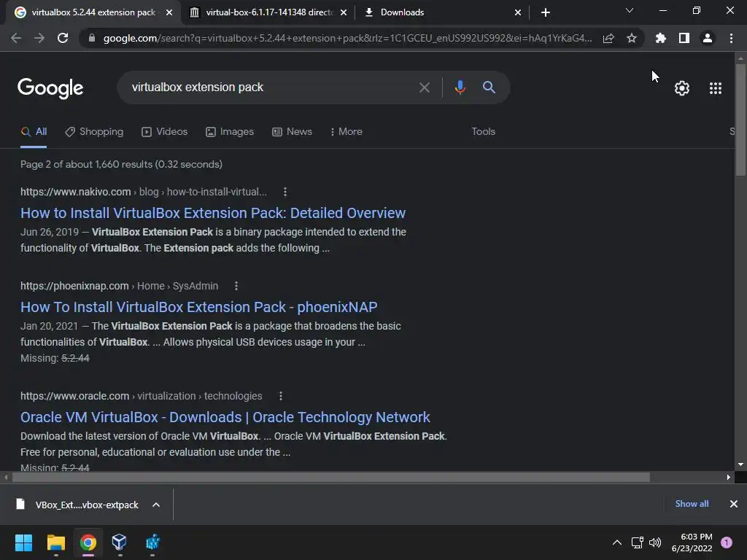Viewport: 747px width, 560px height.
Task: Close the virtualbox 5.2.44 extension pack tab
Action: [x=169, y=12]
